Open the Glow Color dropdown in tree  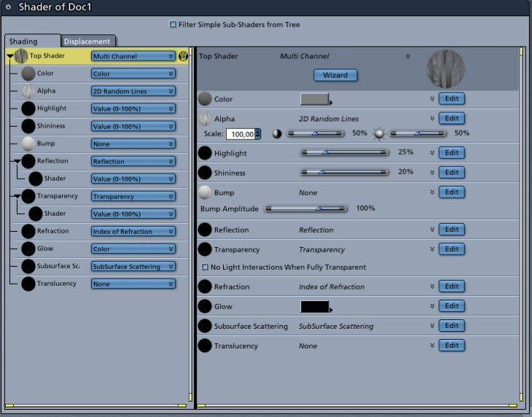pyautogui.click(x=133, y=249)
